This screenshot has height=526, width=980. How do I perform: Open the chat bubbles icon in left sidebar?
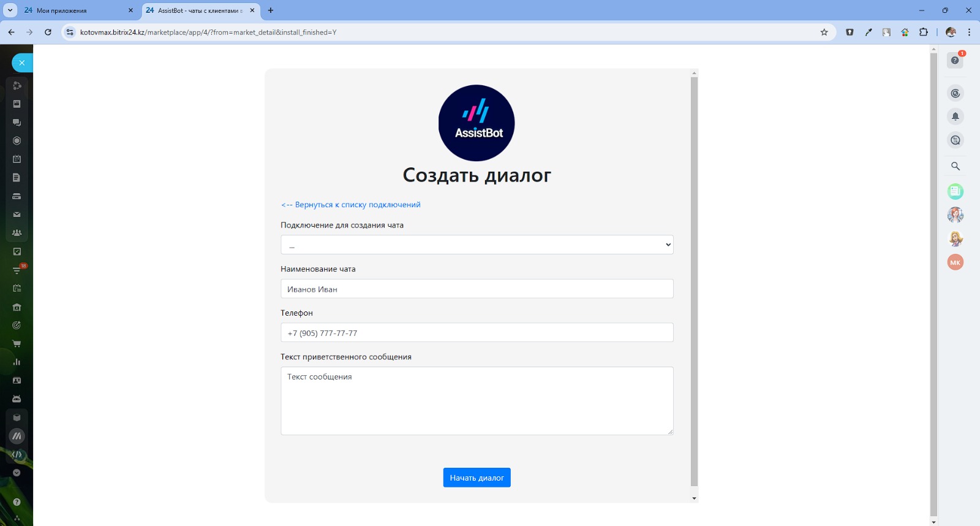tap(17, 123)
